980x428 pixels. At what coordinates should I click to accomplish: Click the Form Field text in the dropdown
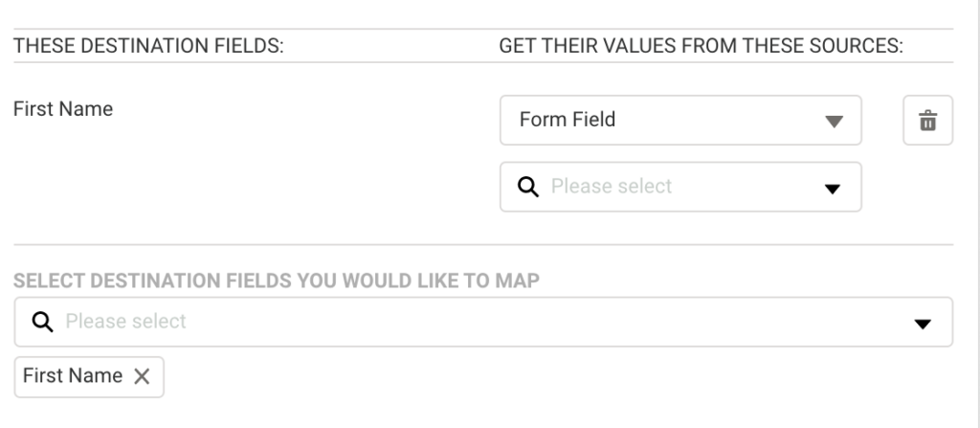(567, 120)
